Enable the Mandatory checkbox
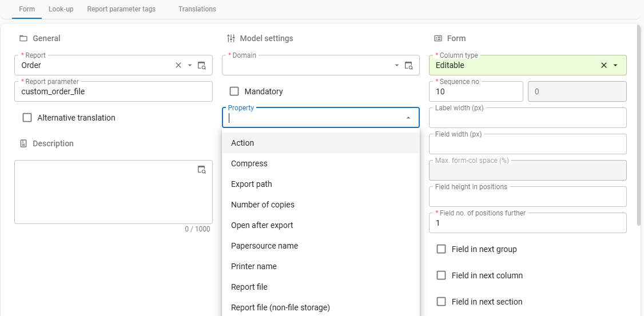This screenshot has height=316, width=644. tap(234, 91)
